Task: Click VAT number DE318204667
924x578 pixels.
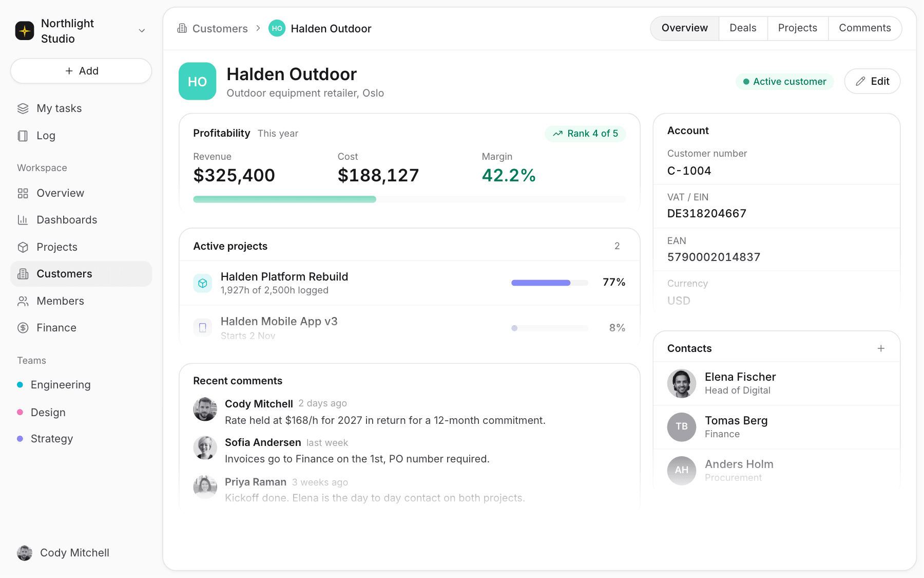Action: point(707,214)
